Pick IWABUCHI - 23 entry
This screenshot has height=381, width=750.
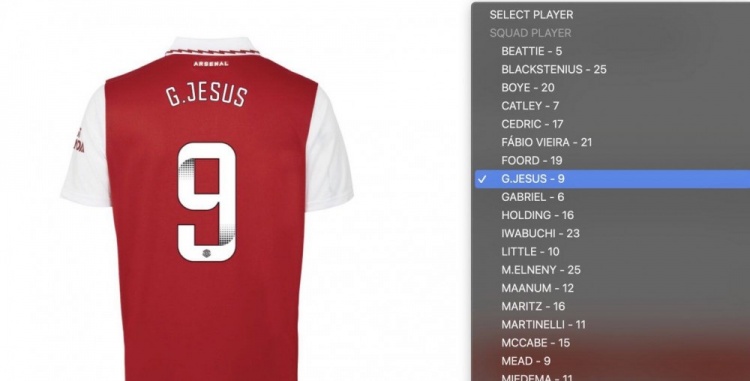tap(612, 233)
